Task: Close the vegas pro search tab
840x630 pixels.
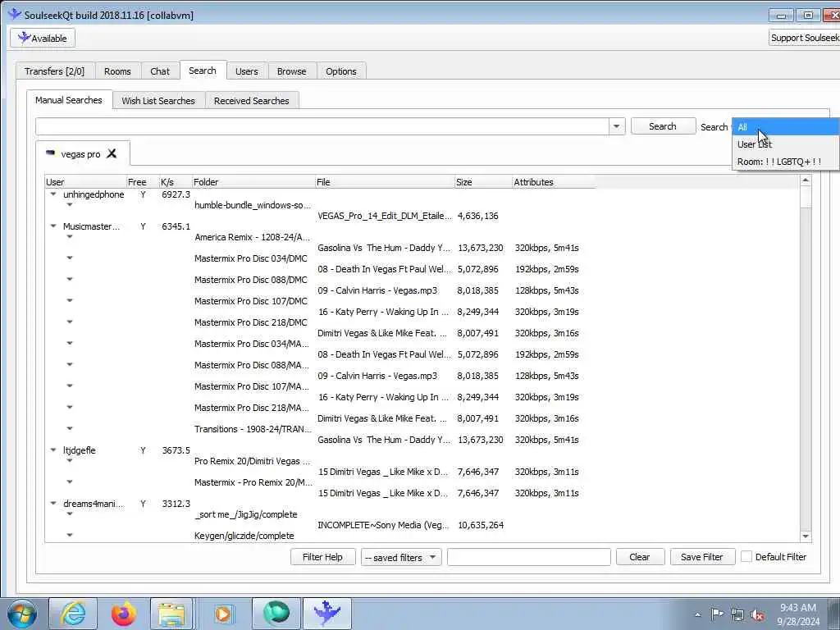Action: point(112,153)
